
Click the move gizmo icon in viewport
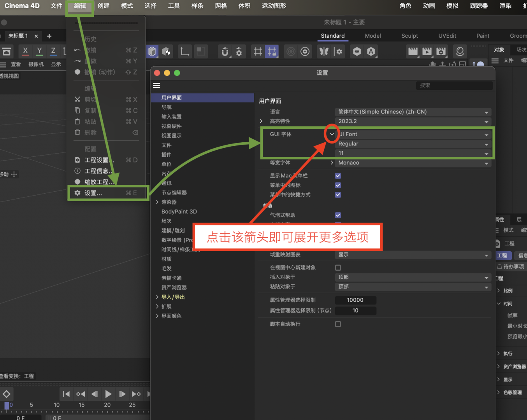tap(14, 174)
